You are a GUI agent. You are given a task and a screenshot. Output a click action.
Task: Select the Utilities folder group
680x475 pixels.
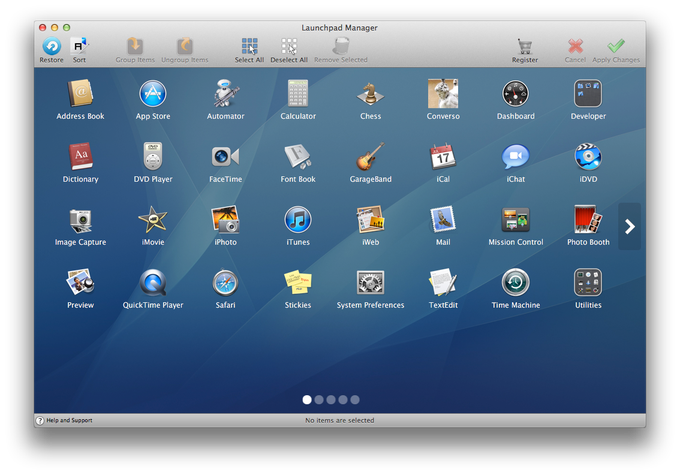point(588,283)
